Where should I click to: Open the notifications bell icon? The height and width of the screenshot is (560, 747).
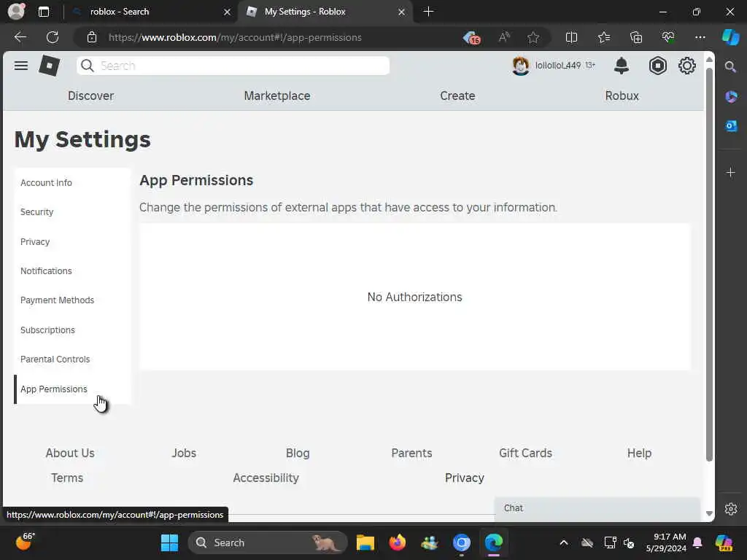point(622,66)
